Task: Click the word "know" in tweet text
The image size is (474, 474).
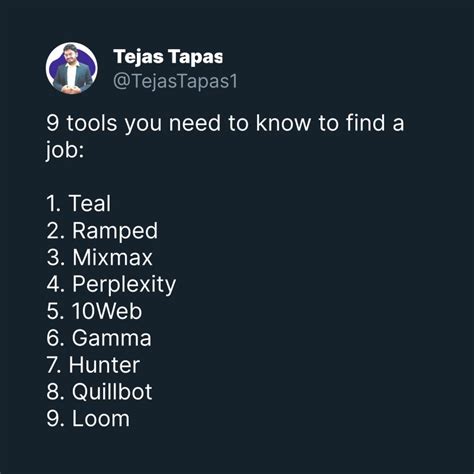Action: [x=283, y=123]
